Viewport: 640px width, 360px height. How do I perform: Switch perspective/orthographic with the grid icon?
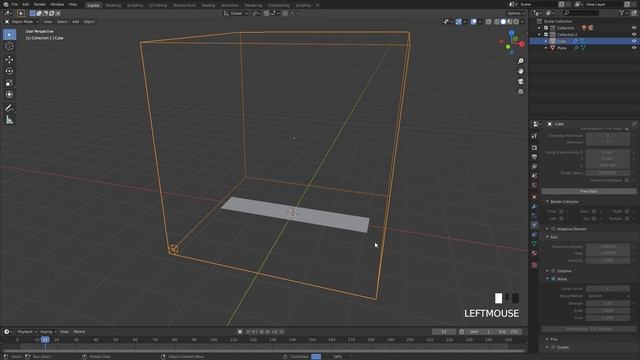[x=520, y=92]
